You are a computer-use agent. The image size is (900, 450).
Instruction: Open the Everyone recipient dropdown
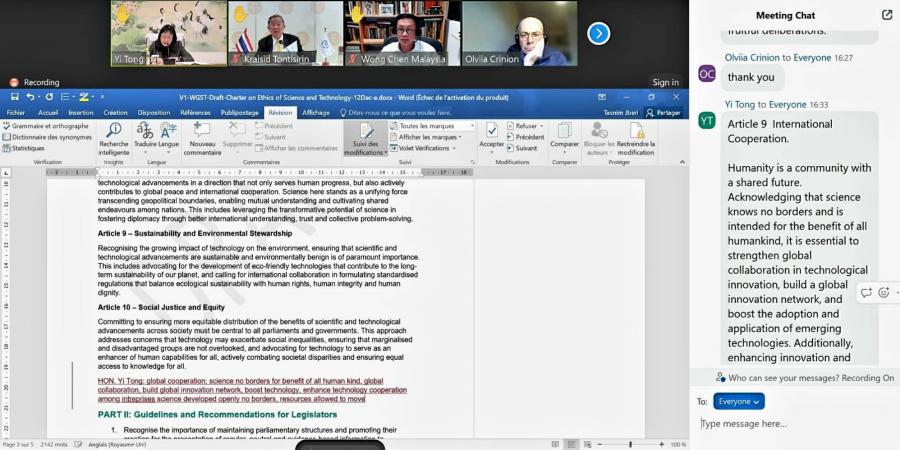[739, 401]
